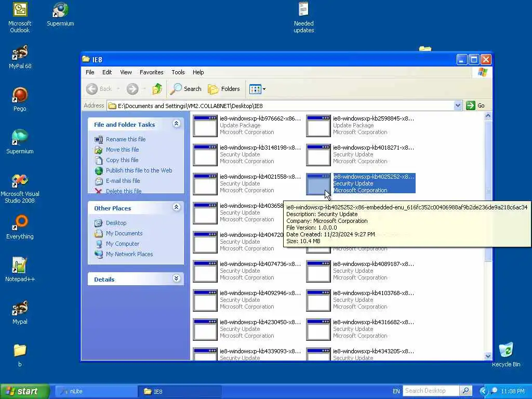Select the Mypal desktop icon
Viewport: 532px width, 399px height.
(x=20, y=312)
